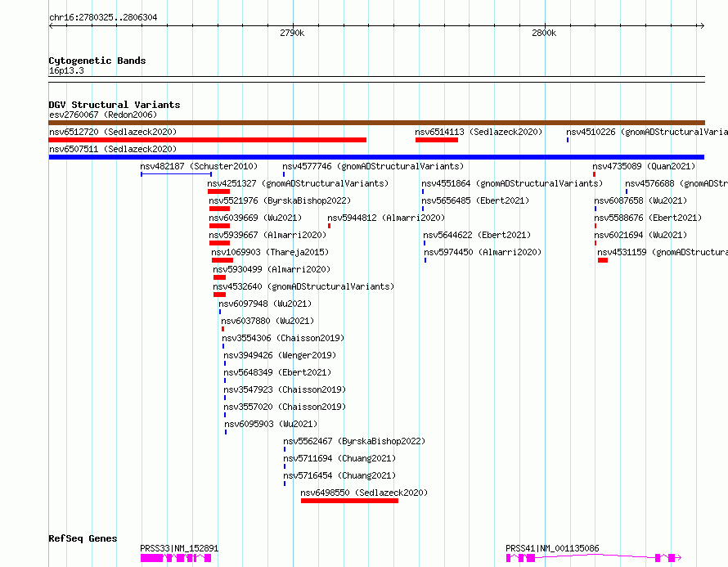Click the red nsv4251327 gnomAD variant block
Image resolution: width=728 pixels, height=567 pixels.
(x=218, y=191)
